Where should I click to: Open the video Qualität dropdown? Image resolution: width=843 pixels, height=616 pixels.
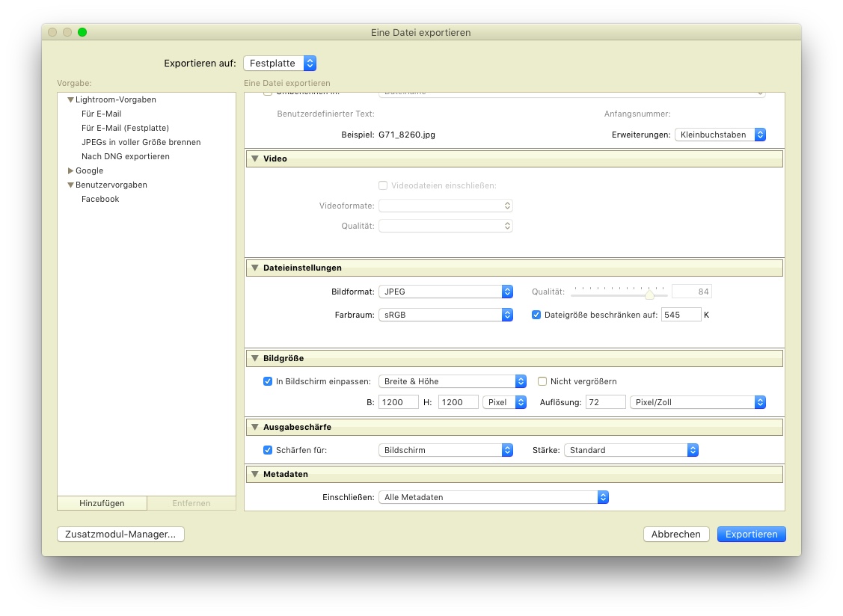click(x=446, y=227)
